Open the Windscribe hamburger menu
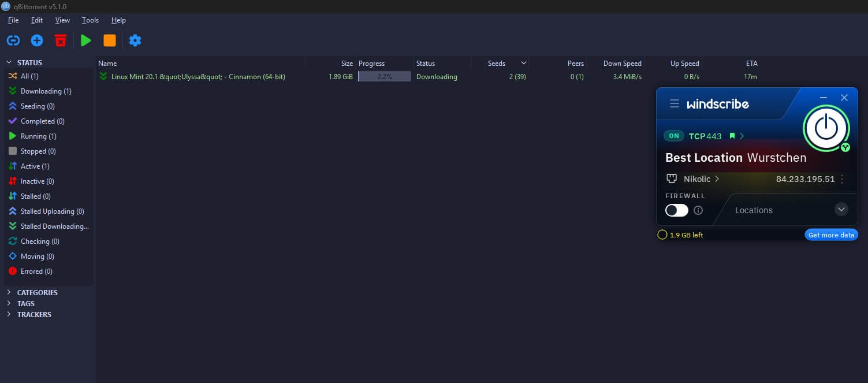 point(674,104)
